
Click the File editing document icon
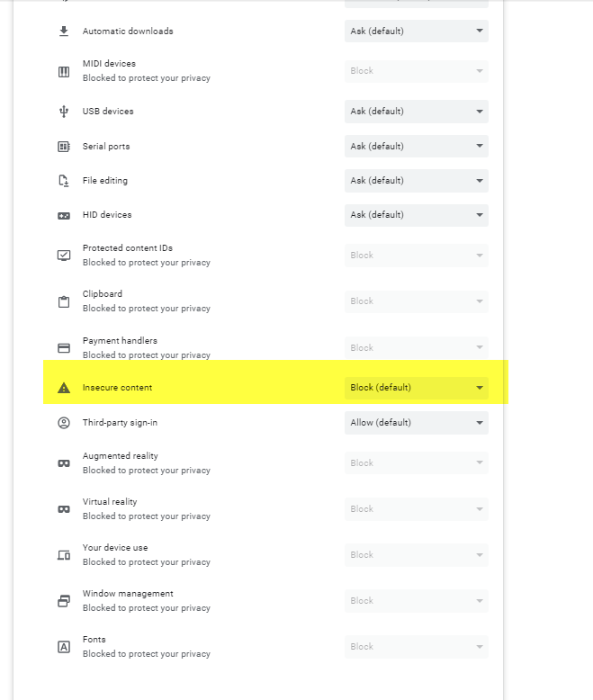64,180
